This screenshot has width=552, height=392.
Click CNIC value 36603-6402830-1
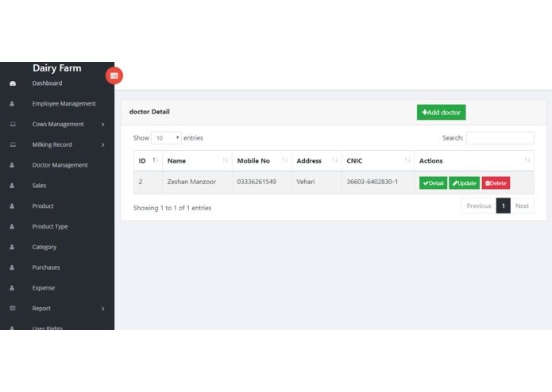click(x=373, y=182)
